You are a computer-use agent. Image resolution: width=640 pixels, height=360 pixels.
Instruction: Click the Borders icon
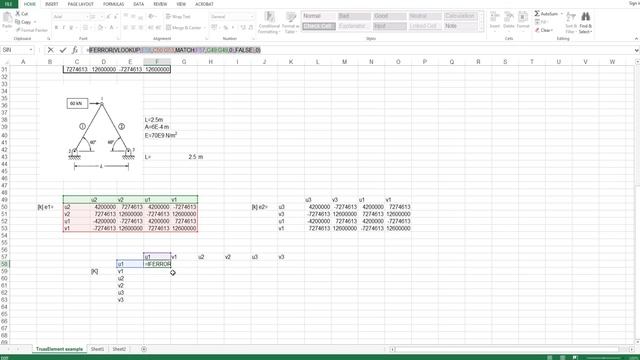click(85, 28)
